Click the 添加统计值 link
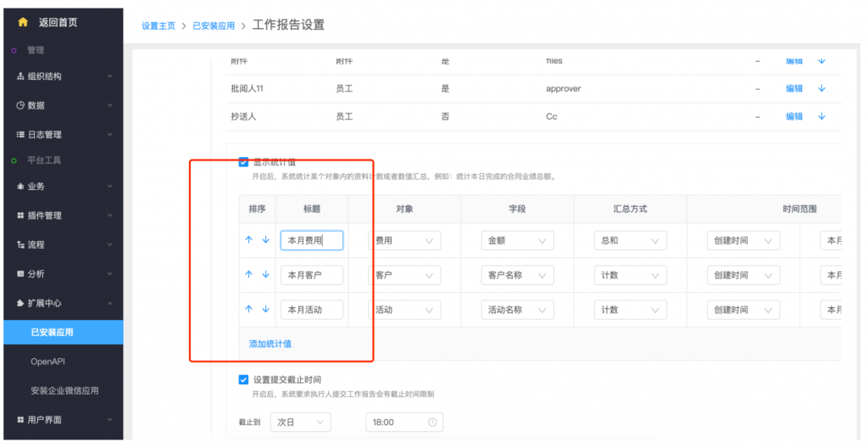Image resolution: width=868 pixels, height=448 pixels. pos(270,344)
